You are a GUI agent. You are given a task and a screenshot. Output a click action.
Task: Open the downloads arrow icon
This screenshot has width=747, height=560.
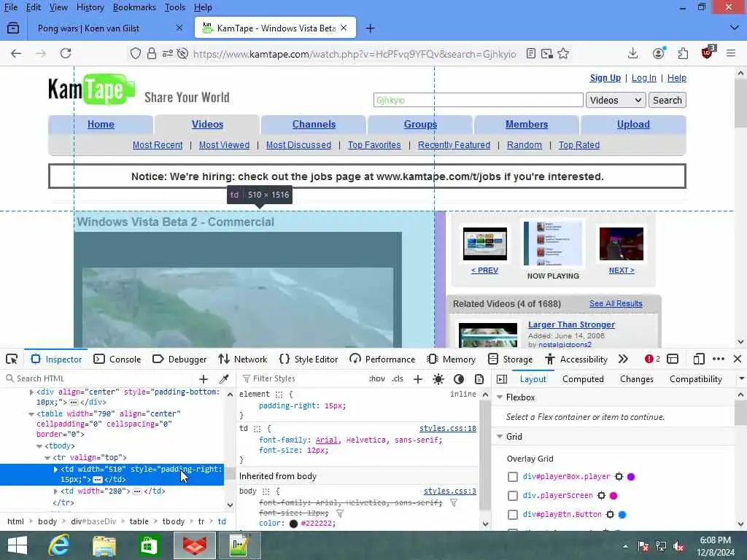[632, 53]
